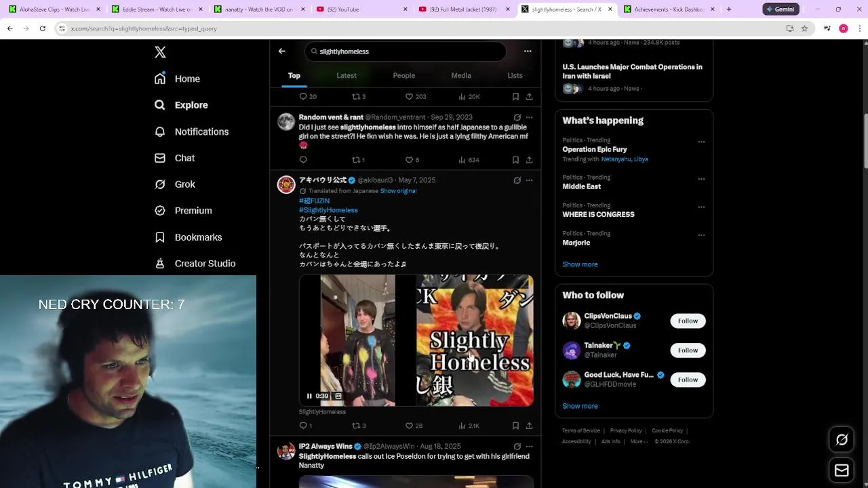Viewport: 868px width, 488px height.
Task: Open search options three-dot menu
Action: [528, 52]
